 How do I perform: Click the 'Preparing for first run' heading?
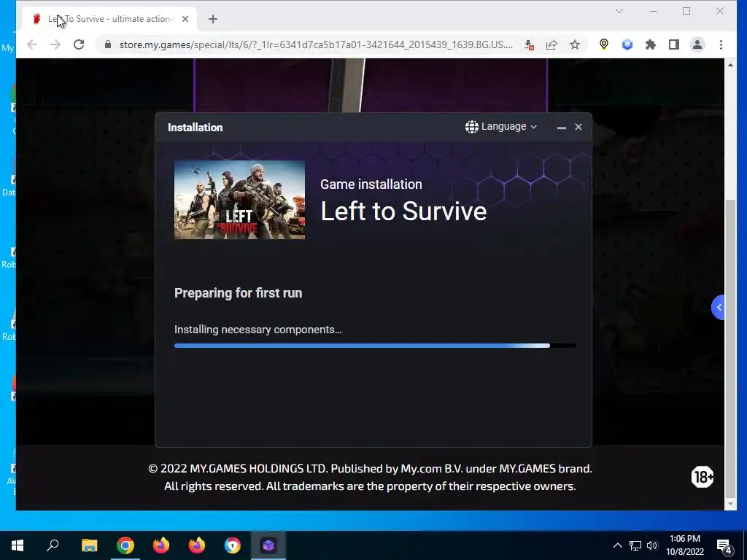(239, 293)
